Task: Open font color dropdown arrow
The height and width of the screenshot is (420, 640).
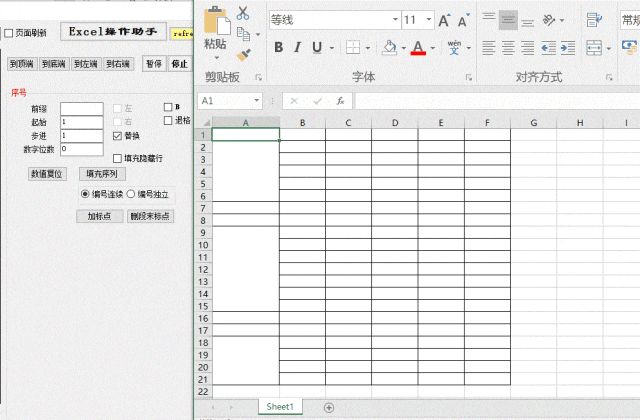Action: point(433,48)
